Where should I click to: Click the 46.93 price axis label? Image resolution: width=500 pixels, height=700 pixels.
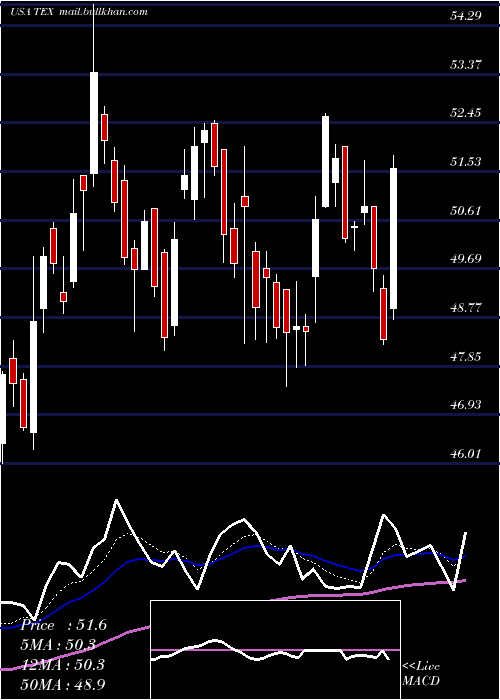[465, 405]
